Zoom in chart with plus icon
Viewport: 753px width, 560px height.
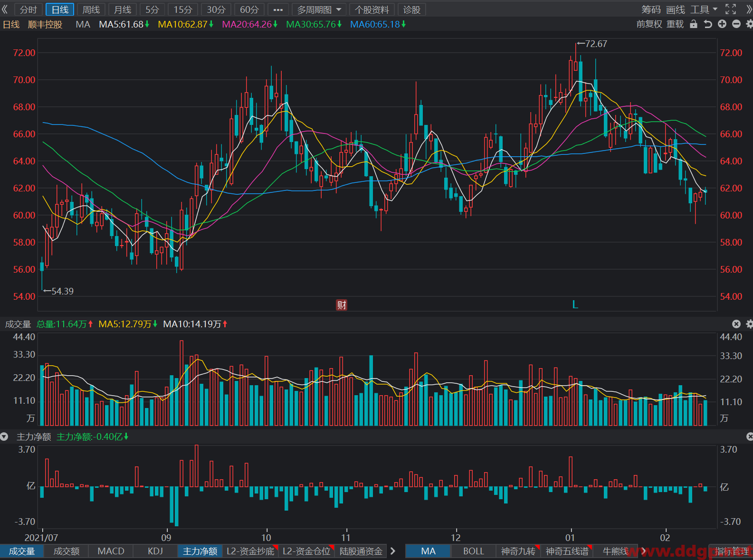722,24
